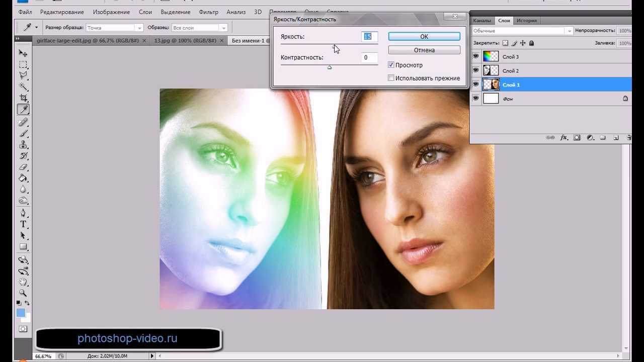Image resolution: width=644 pixels, height=362 pixels.
Task: Toggle lock image pixels brush icon
Action: click(514, 43)
